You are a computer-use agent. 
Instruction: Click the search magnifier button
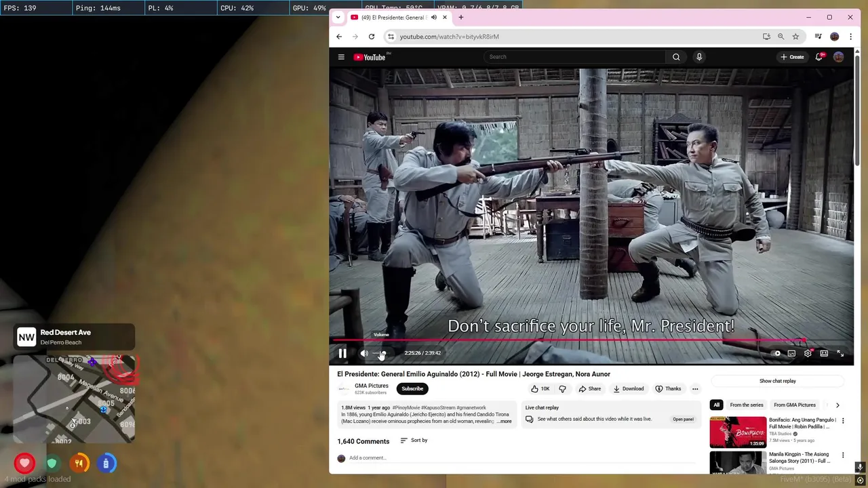click(676, 57)
